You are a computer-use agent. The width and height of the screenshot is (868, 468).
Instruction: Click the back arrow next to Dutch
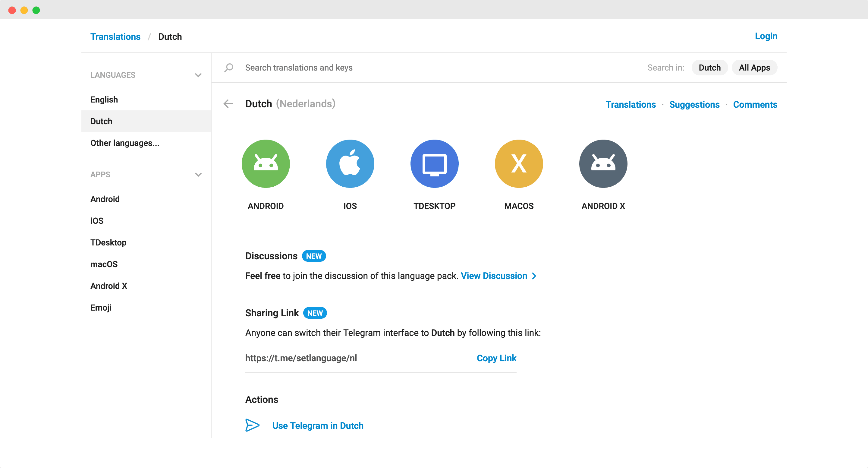tap(228, 104)
